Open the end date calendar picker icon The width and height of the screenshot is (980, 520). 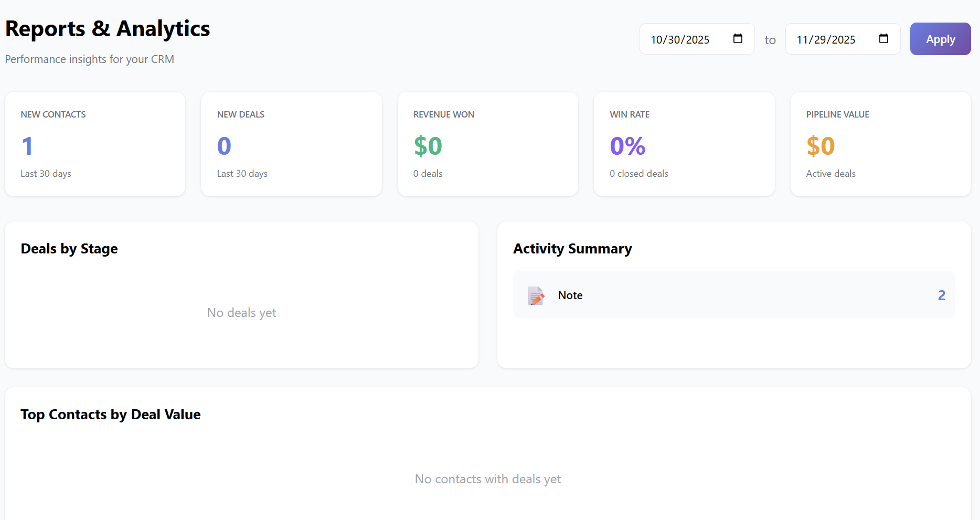click(883, 39)
